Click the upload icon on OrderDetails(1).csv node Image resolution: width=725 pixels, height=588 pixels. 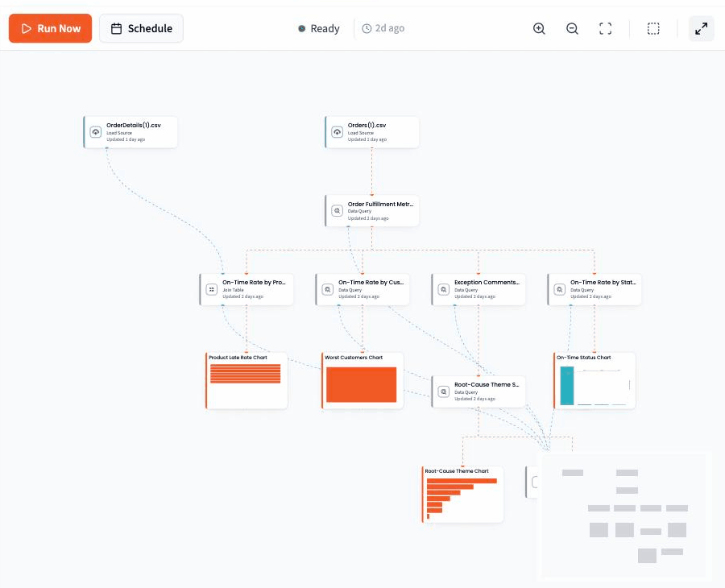click(x=96, y=132)
